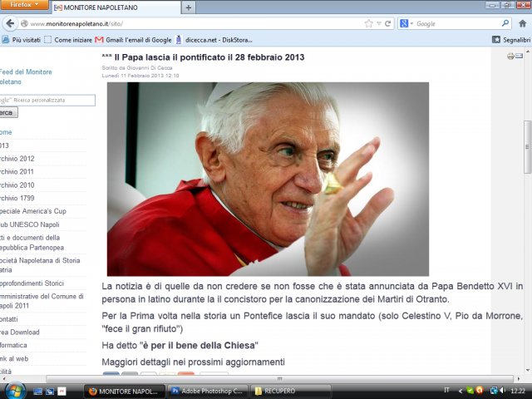This screenshot has height=399, width=532.
Task: Open Area Download sidebar link
Action: click(x=20, y=332)
